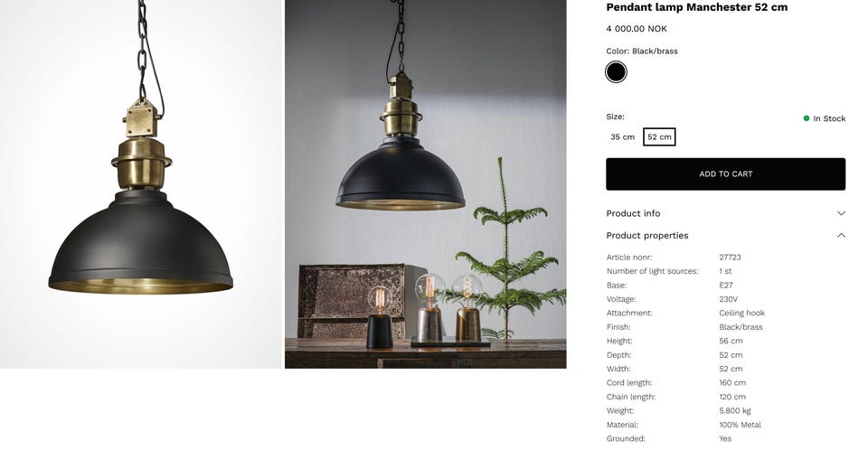The width and height of the screenshot is (868, 450).
Task: Choose the 52 cm size option
Action: (x=659, y=136)
